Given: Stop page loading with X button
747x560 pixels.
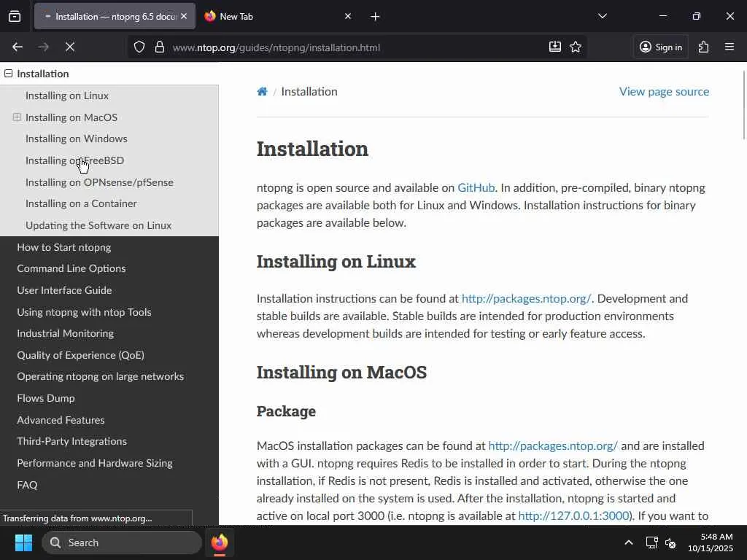Looking at the screenshot, I should 70,47.
